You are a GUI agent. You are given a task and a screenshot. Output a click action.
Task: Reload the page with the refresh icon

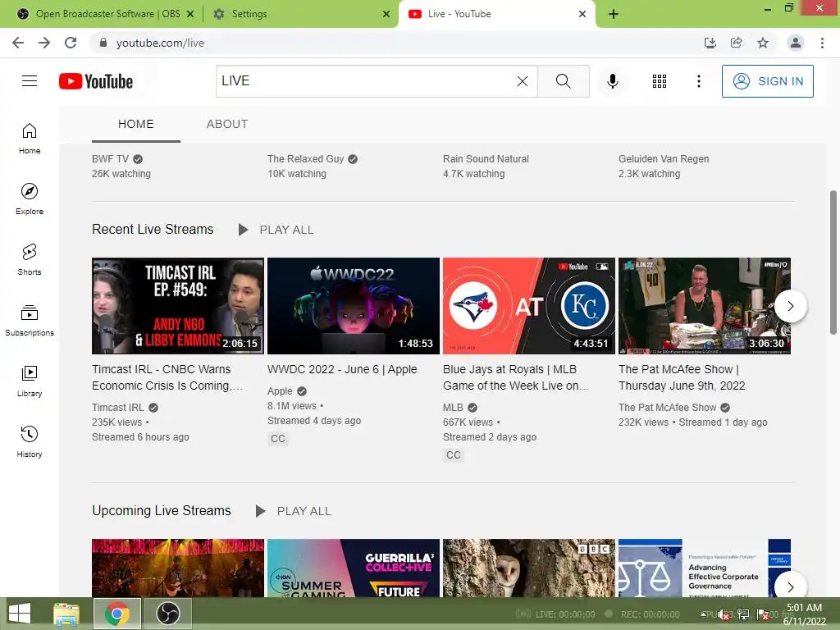(x=71, y=43)
